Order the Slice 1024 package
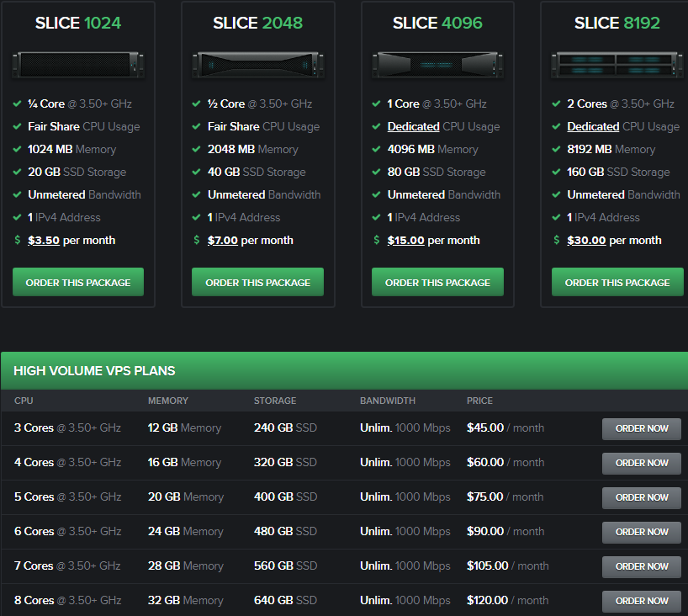688x616 pixels. point(78,282)
